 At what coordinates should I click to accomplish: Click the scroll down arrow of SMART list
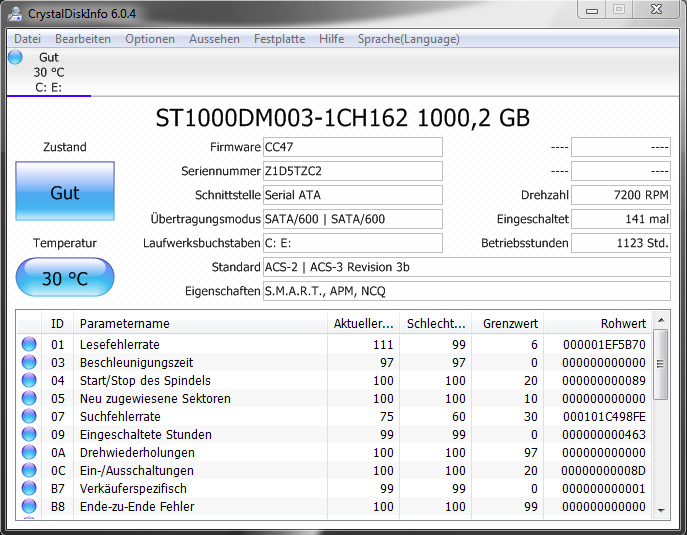[x=661, y=510]
